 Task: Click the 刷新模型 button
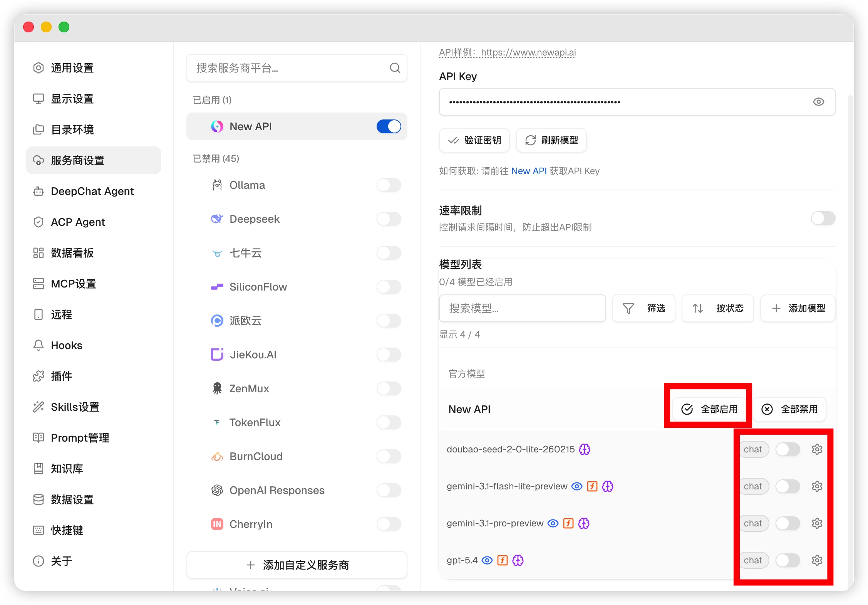tap(551, 140)
